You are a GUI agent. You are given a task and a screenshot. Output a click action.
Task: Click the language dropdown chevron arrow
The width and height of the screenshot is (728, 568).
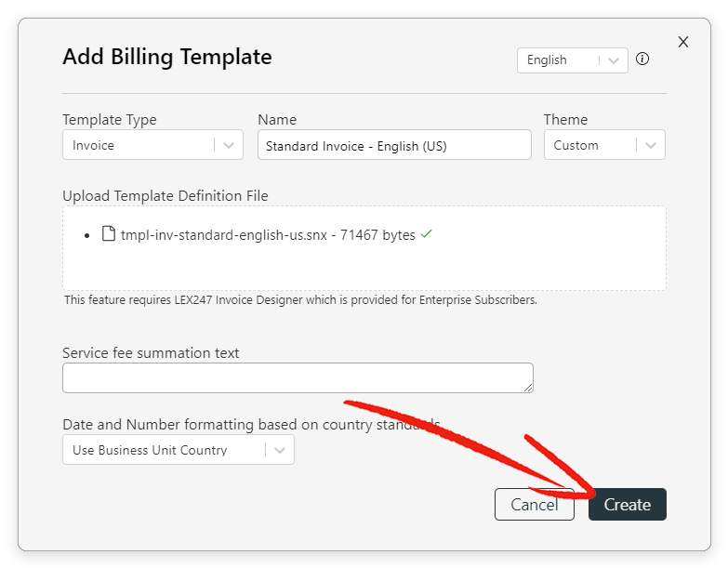coord(614,60)
